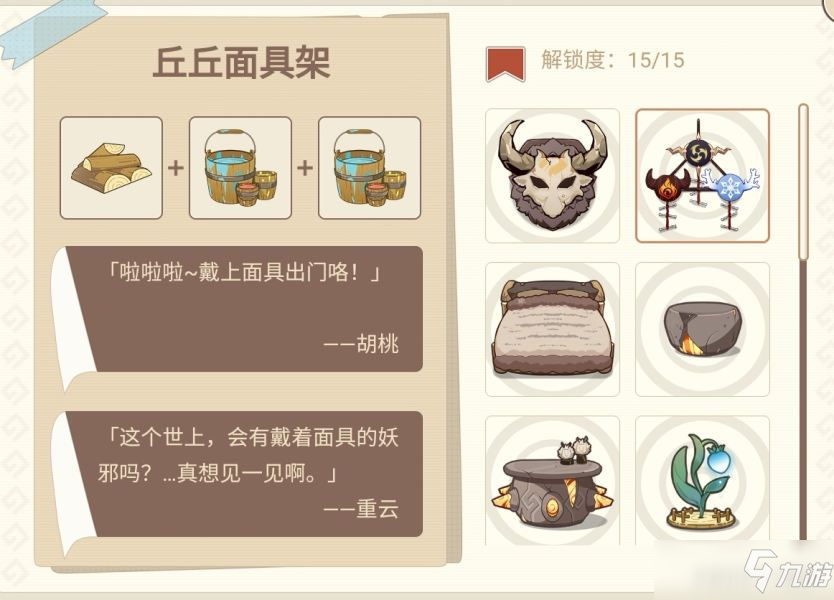Select the hilichurl mask rack item
The image size is (834, 600).
click(x=703, y=176)
